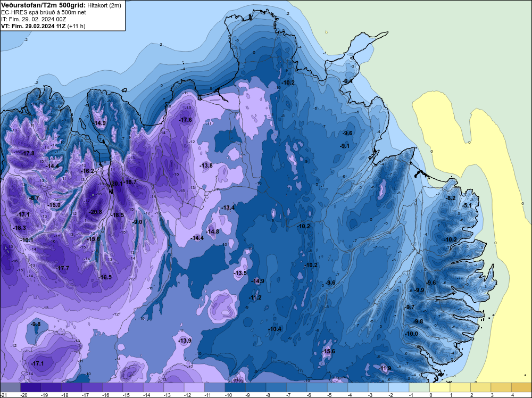Click the -16.5 temperature label
The height and width of the screenshot is (398, 532).
tap(105, 277)
